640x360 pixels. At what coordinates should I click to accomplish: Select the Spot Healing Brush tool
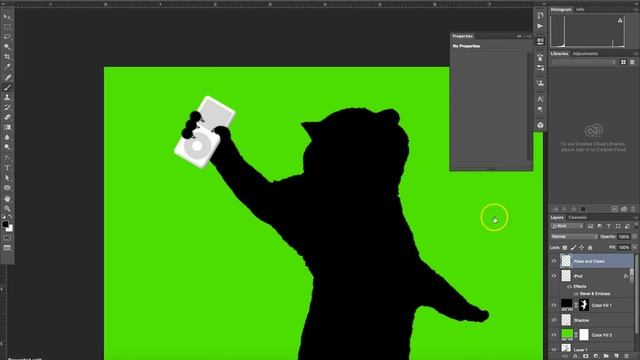7,77
